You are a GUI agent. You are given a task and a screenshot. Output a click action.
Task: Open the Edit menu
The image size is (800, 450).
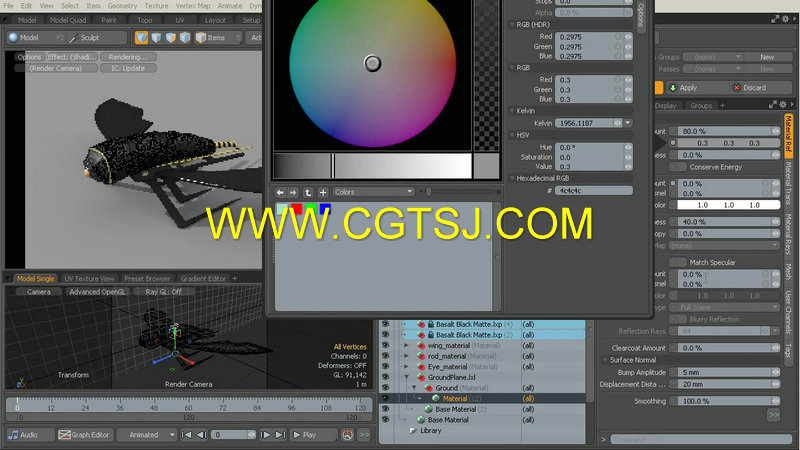tap(27, 6)
